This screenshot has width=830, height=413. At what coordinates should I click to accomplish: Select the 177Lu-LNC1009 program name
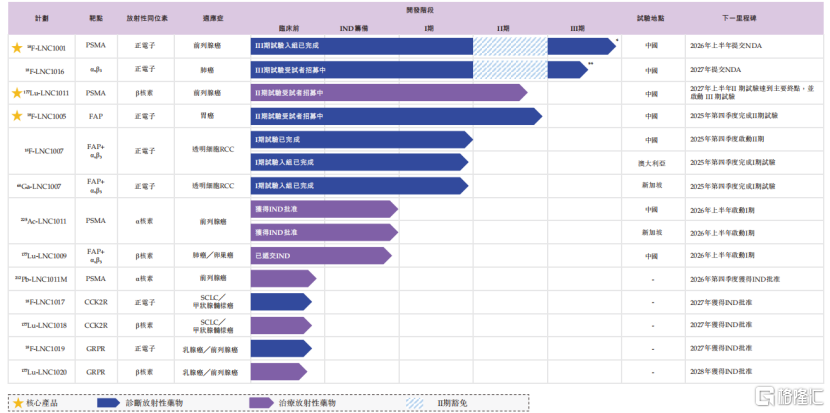pyautogui.click(x=44, y=256)
